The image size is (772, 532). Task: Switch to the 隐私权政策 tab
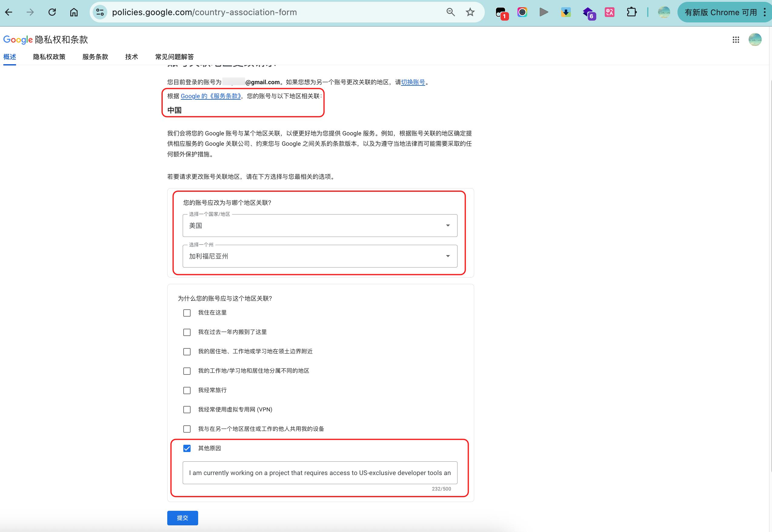click(x=49, y=57)
